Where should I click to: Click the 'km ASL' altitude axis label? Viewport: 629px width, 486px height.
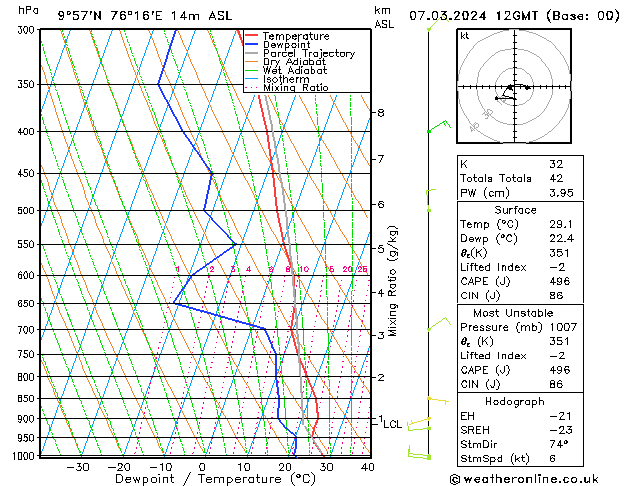[384, 17]
